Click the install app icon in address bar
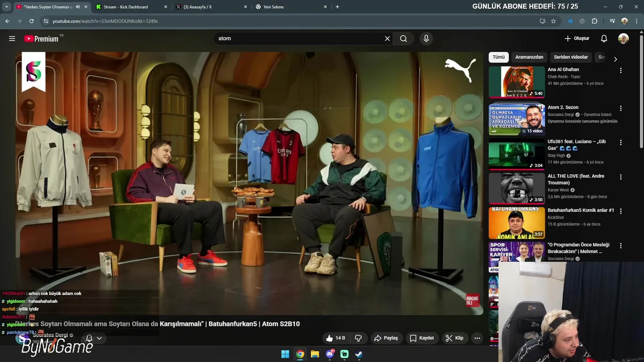The image size is (644, 362). point(542,21)
